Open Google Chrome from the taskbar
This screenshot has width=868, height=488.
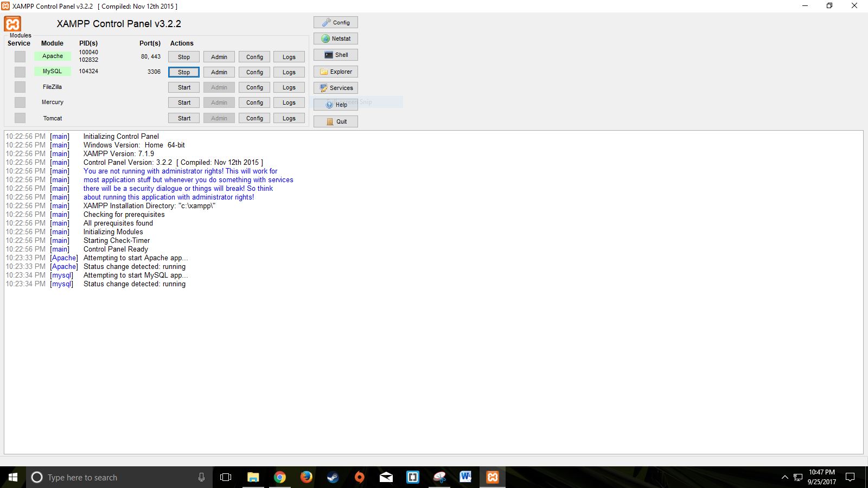tap(279, 477)
